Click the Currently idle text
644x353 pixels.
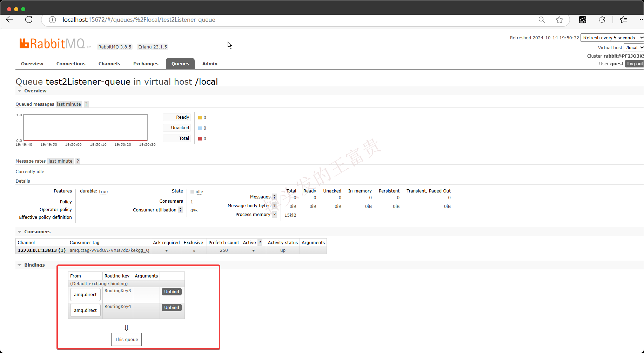coord(30,172)
